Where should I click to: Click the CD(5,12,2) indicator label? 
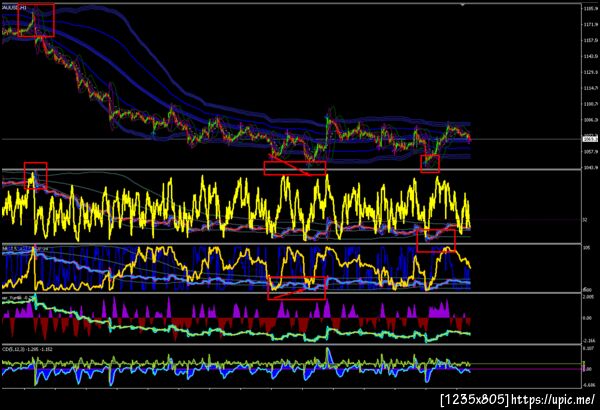coord(28,349)
